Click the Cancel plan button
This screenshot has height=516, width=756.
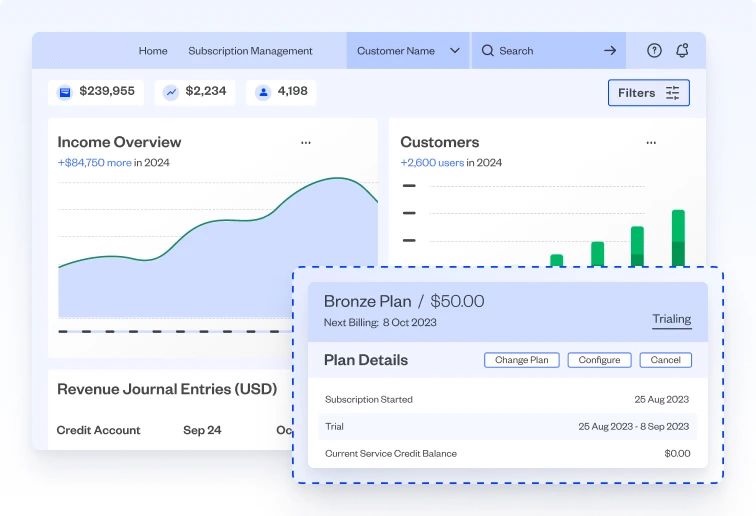pos(665,360)
